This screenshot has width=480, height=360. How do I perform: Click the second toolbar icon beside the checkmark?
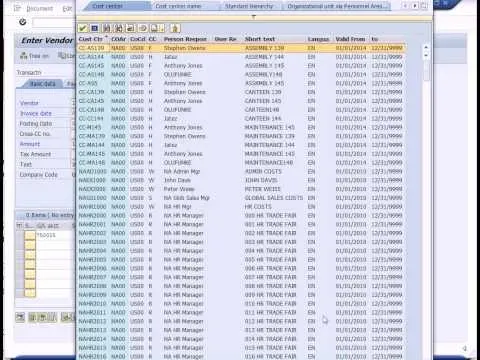click(95, 29)
